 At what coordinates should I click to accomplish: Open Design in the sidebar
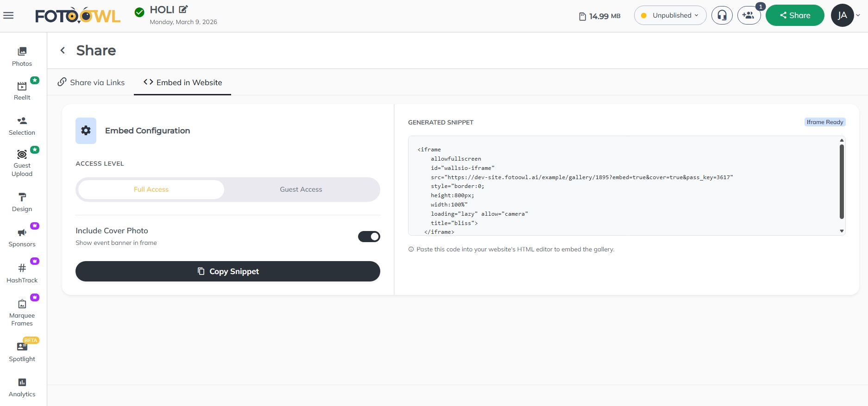coord(22,202)
